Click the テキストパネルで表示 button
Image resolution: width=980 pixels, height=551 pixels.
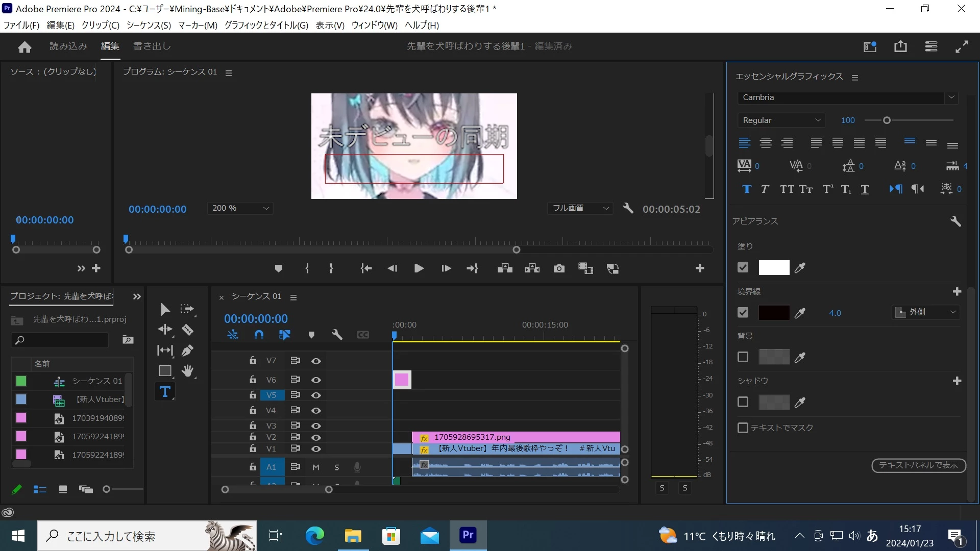click(918, 465)
